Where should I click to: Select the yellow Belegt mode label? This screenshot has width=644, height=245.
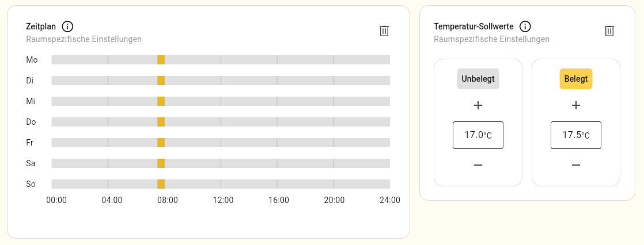click(576, 79)
